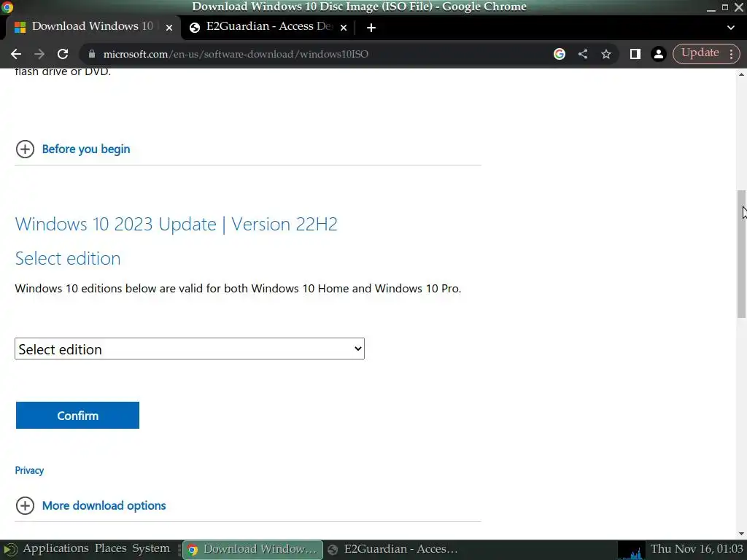Viewport: 747px width, 560px height.
Task: View site info via the lock icon
Action: (x=92, y=54)
